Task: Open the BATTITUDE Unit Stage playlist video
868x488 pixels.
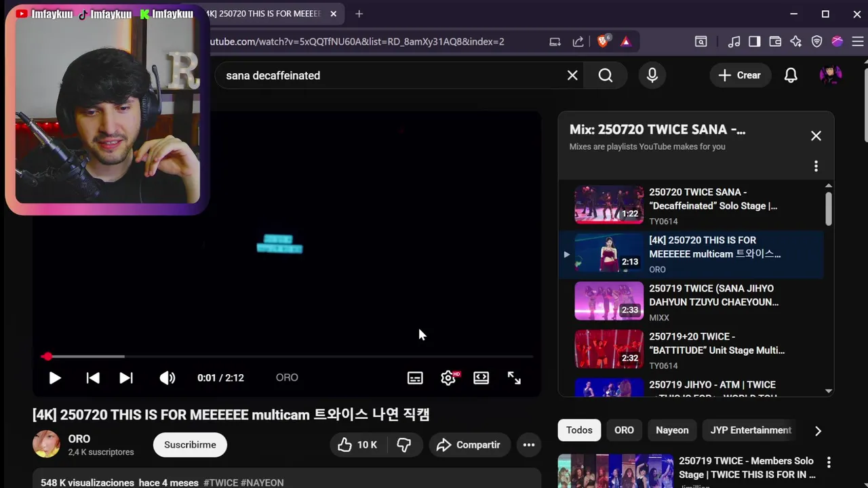Action: tap(691, 350)
